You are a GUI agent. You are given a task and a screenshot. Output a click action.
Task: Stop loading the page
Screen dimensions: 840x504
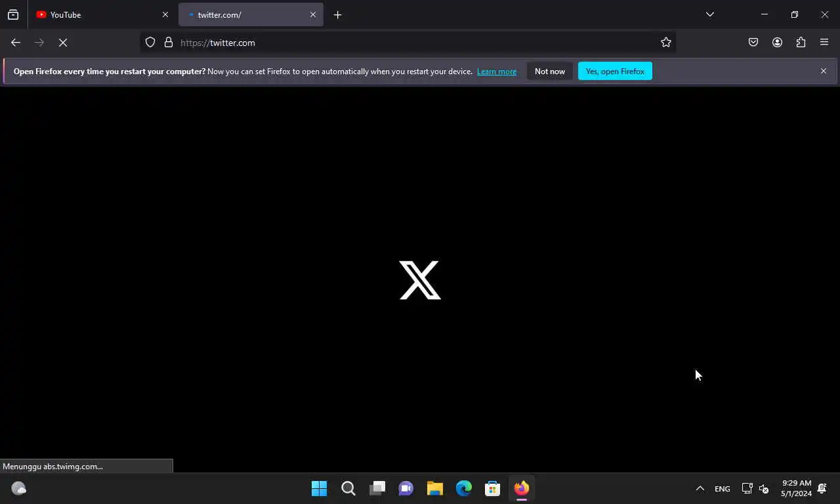click(63, 43)
